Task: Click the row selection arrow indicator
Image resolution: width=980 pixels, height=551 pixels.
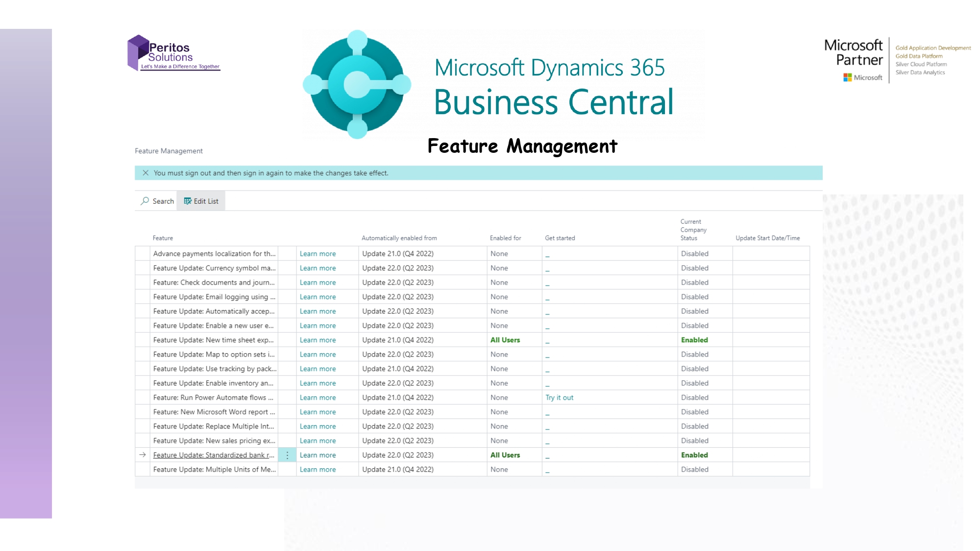Action: (x=143, y=455)
